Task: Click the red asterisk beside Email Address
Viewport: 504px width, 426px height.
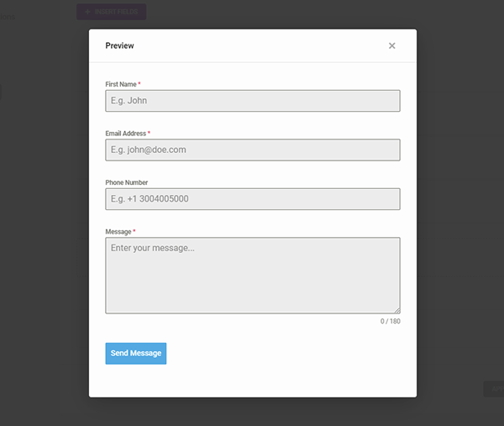Action: [x=149, y=133]
